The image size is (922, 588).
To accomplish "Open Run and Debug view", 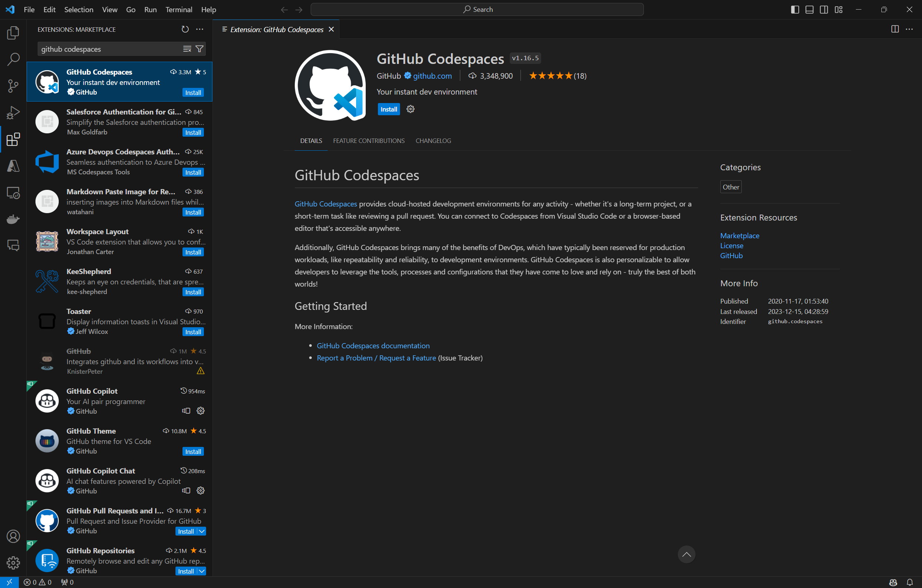I will tap(13, 113).
